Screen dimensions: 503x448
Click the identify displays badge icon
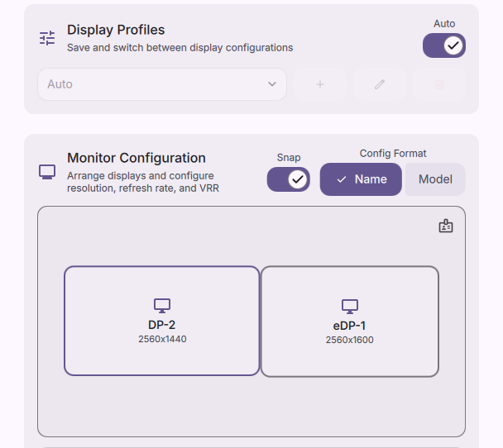pos(446,226)
